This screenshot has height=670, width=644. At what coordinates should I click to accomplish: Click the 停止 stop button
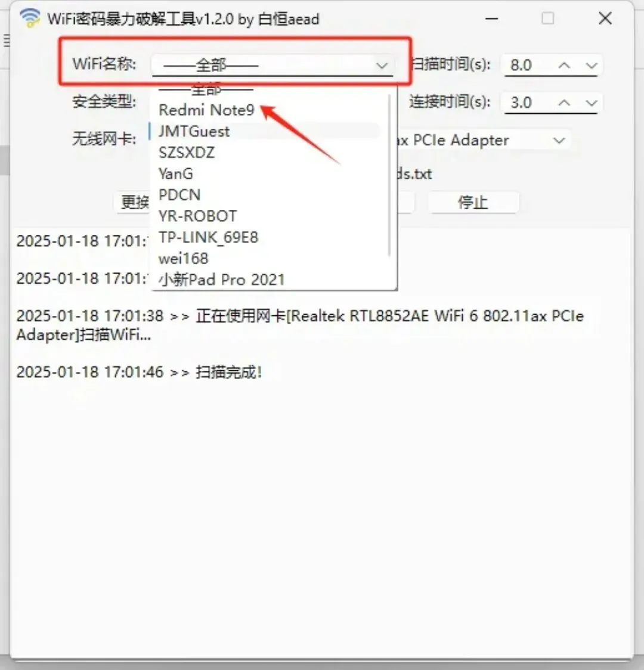473,202
